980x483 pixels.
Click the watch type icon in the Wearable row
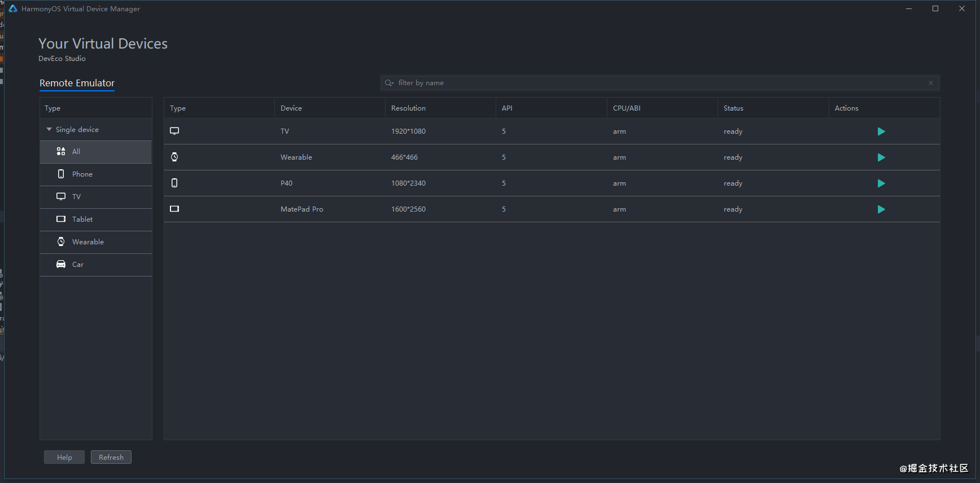(x=174, y=157)
